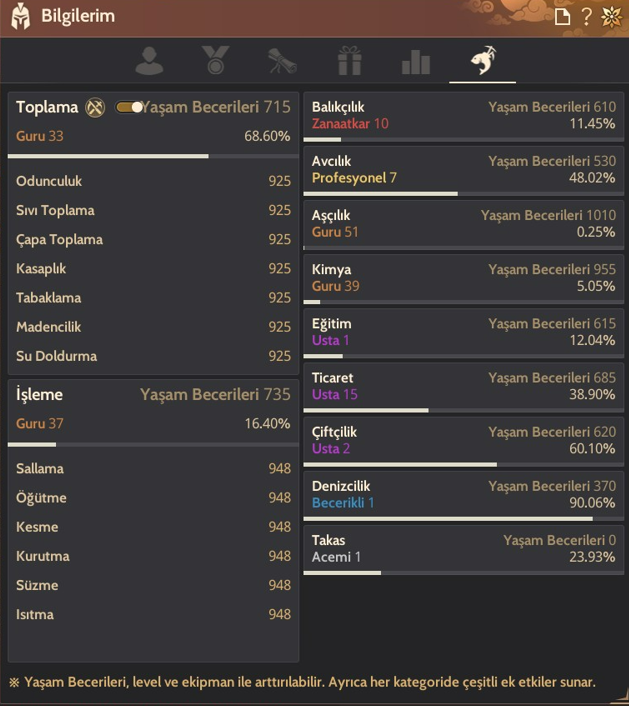Open the medal achievements tab icon
629x706 pixels.
click(215, 60)
